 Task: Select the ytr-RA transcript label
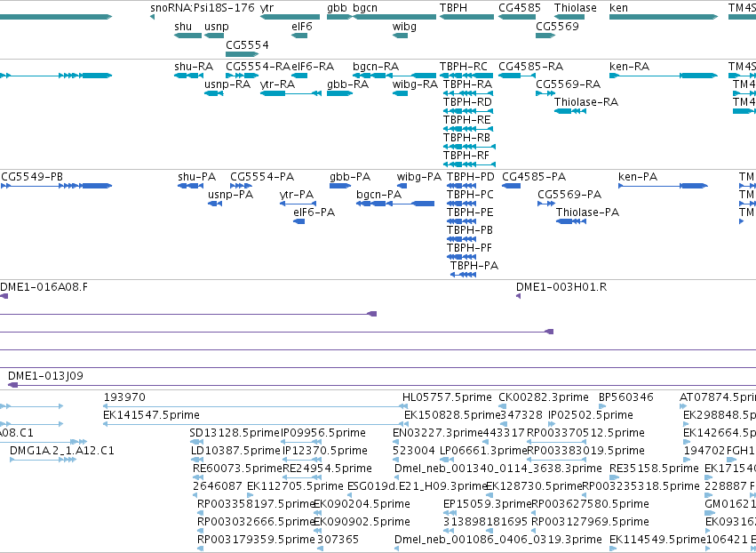coord(277,84)
